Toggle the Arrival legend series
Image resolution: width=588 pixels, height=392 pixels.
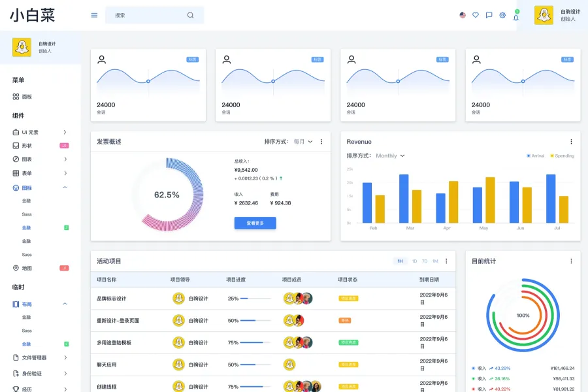click(536, 155)
